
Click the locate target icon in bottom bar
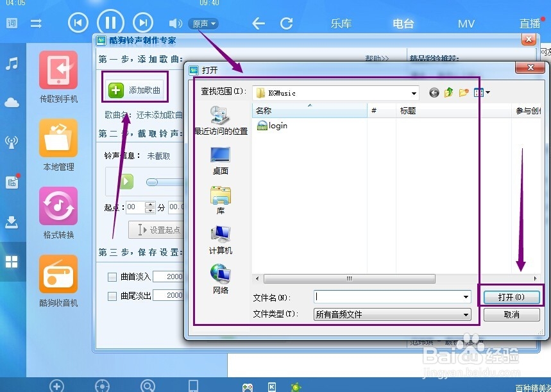point(102,386)
